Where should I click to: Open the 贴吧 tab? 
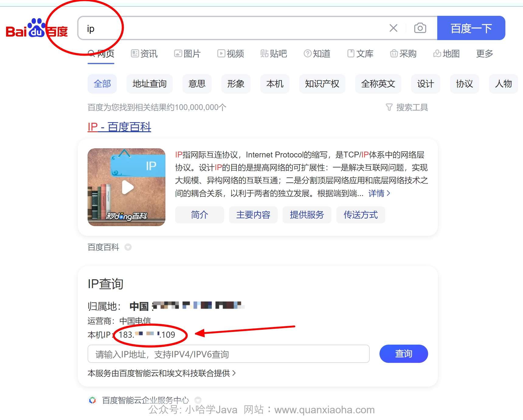[x=274, y=54]
